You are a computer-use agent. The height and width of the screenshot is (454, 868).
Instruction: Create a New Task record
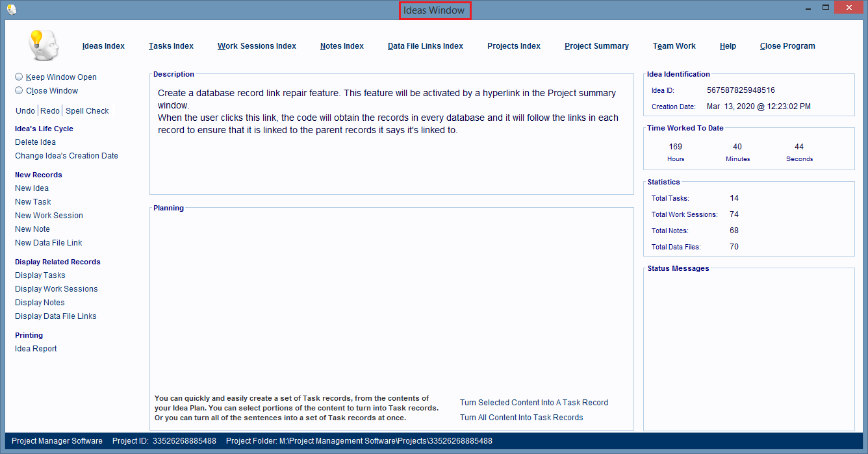click(x=32, y=202)
